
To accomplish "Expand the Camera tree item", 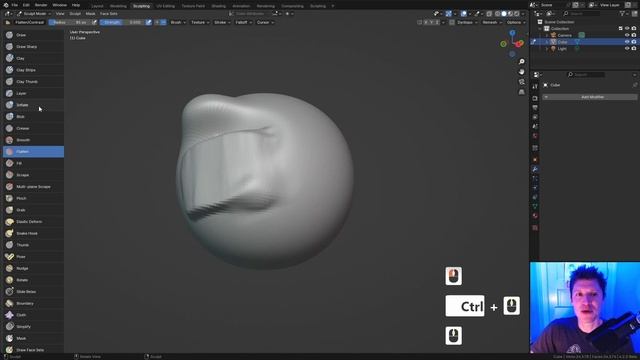I will tap(547, 36).
